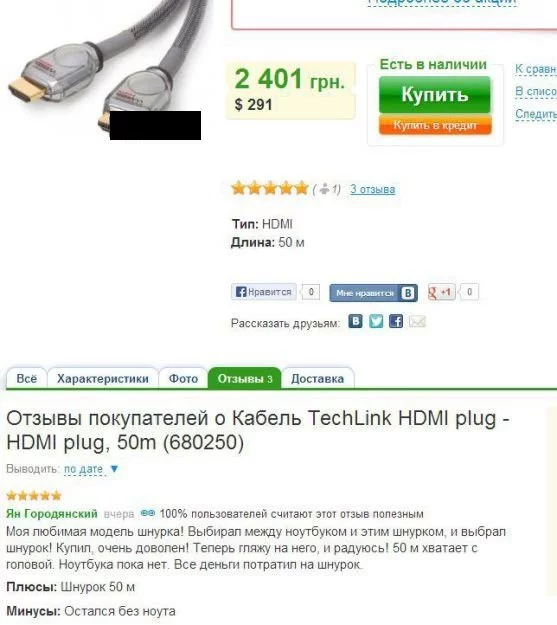Select the Доставка tab

pos(317,378)
